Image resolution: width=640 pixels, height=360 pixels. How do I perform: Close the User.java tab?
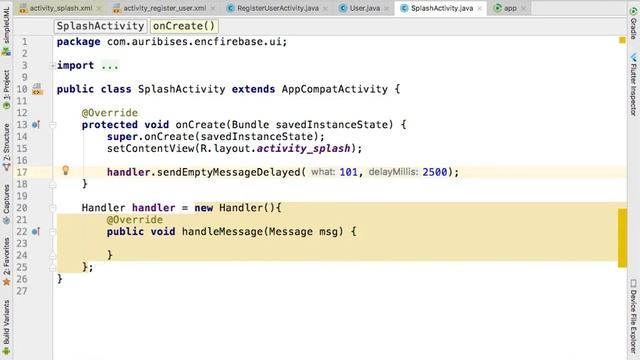pos(386,8)
